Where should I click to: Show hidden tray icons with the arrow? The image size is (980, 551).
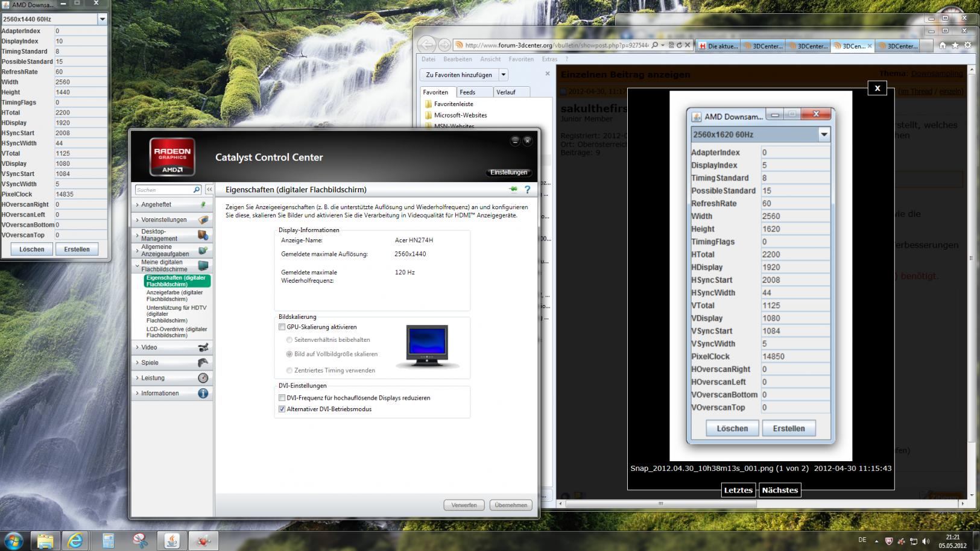[x=876, y=541]
